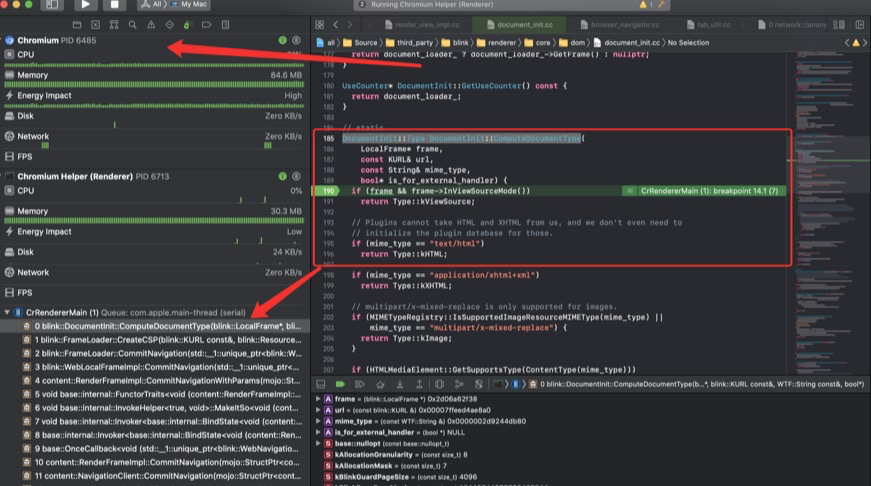The image size is (871, 486).
Task: Click the hammer build icon in activity bar
Action: click(x=661, y=4)
